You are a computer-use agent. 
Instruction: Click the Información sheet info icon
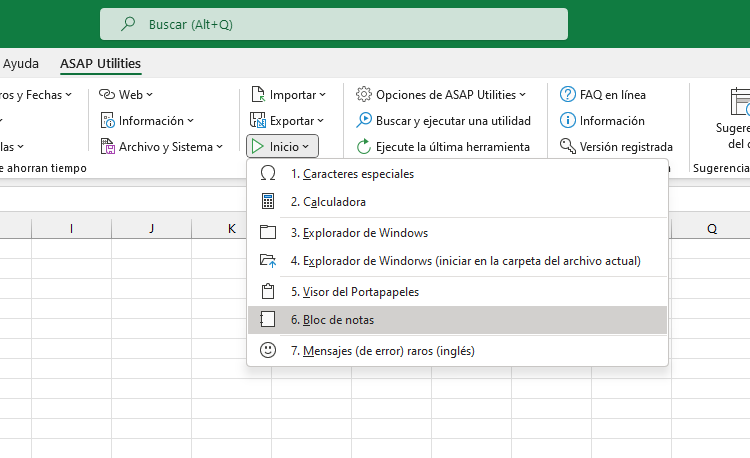point(108,121)
